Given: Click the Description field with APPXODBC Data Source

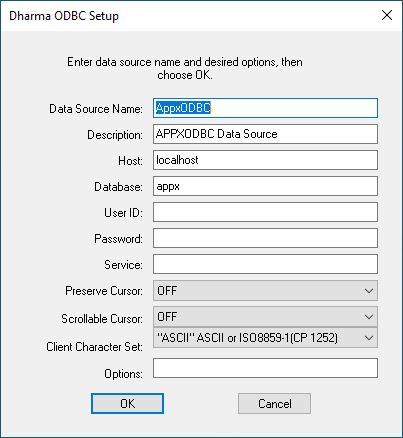Looking at the screenshot, I should coord(265,134).
